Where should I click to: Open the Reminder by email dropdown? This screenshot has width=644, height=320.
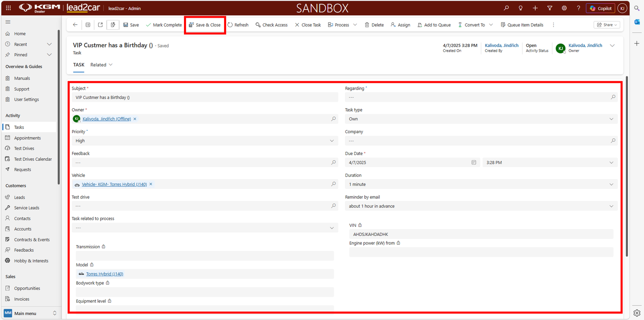611,206
